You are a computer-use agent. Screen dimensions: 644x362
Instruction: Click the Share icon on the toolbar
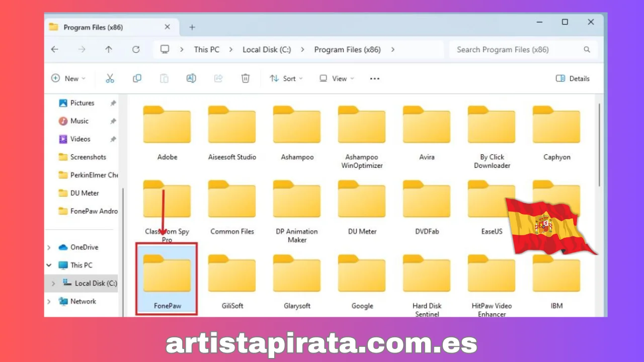[x=218, y=78]
